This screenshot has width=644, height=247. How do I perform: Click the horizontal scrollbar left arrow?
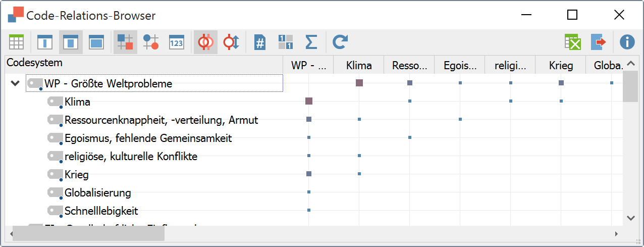(10, 234)
